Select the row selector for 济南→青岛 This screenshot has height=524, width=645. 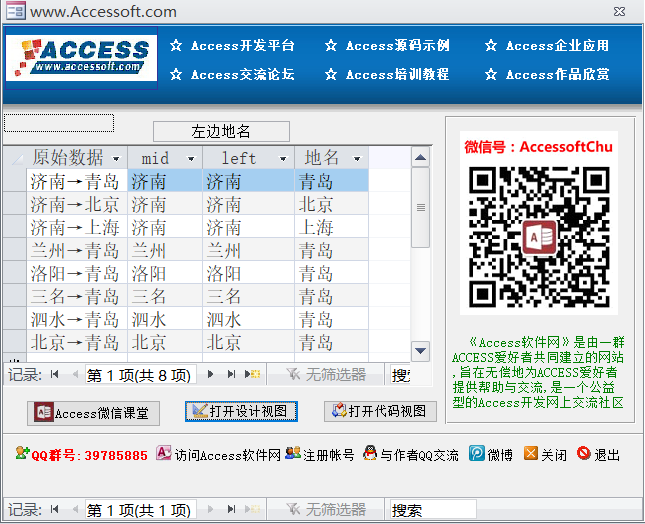(15, 181)
